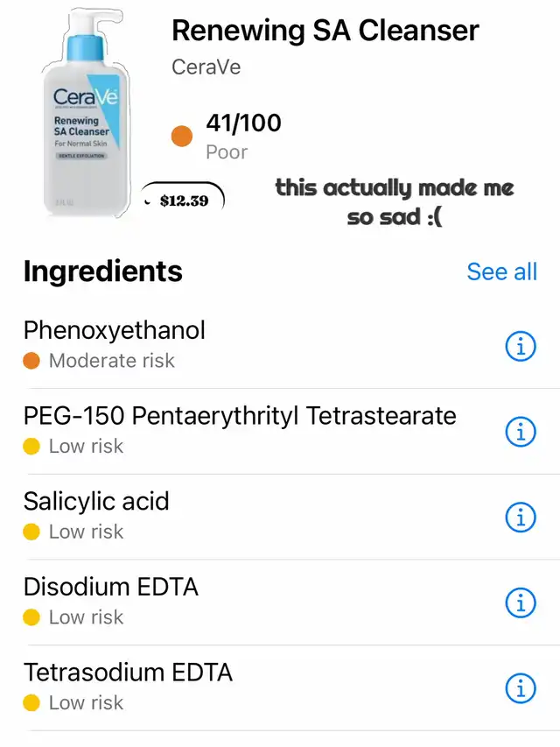The height and width of the screenshot is (747, 560).
Task: Select PEG-150 Pentaerythrityl Tetrastearate ingredient name
Action: pos(240,415)
